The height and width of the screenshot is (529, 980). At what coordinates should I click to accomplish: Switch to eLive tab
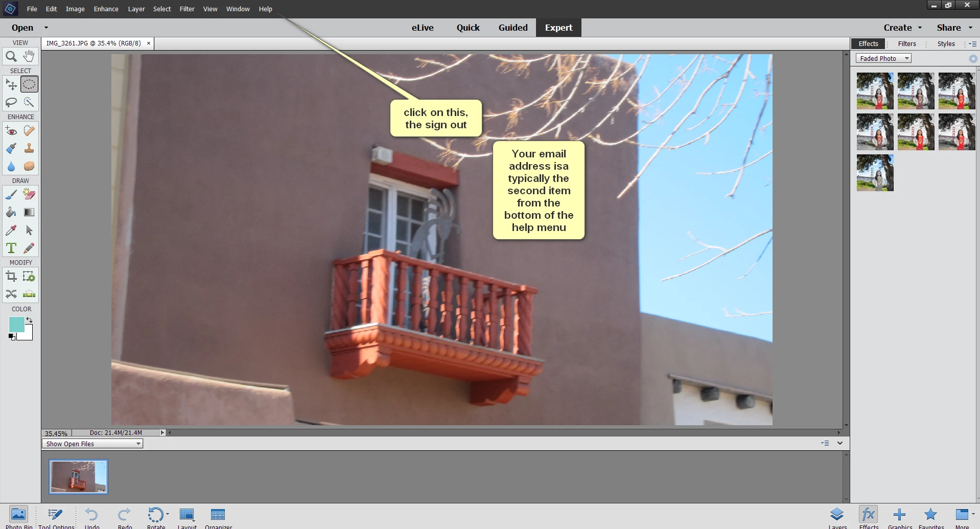click(423, 28)
